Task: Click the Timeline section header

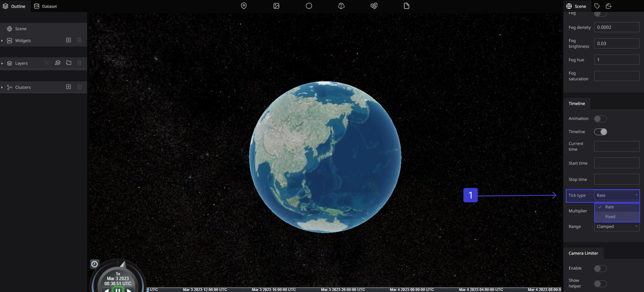Action: (576, 104)
